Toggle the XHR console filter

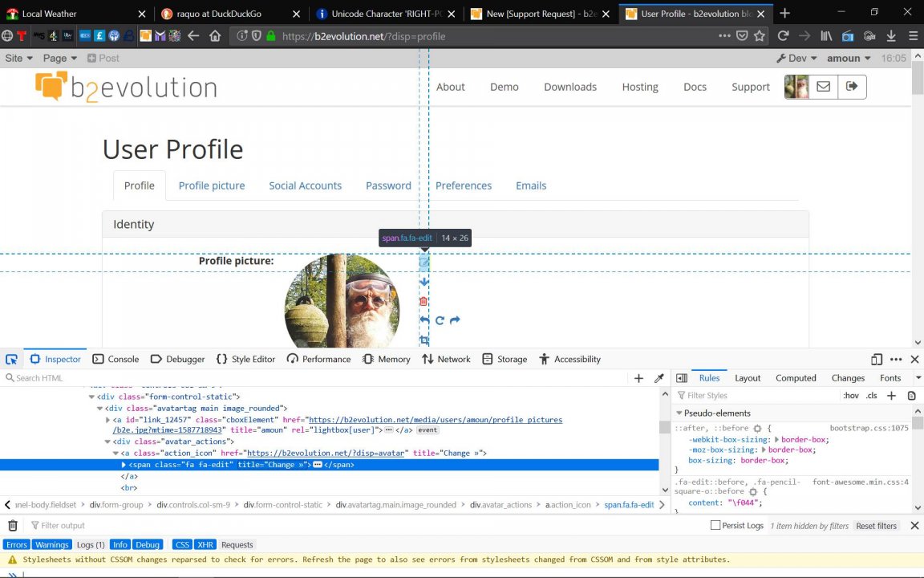[x=205, y=545]
